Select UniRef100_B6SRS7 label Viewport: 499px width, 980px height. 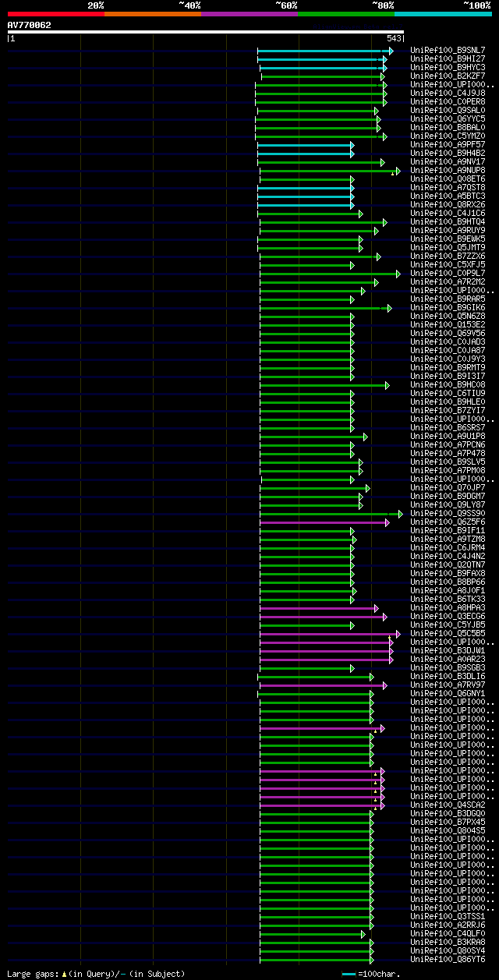[448, 428]
